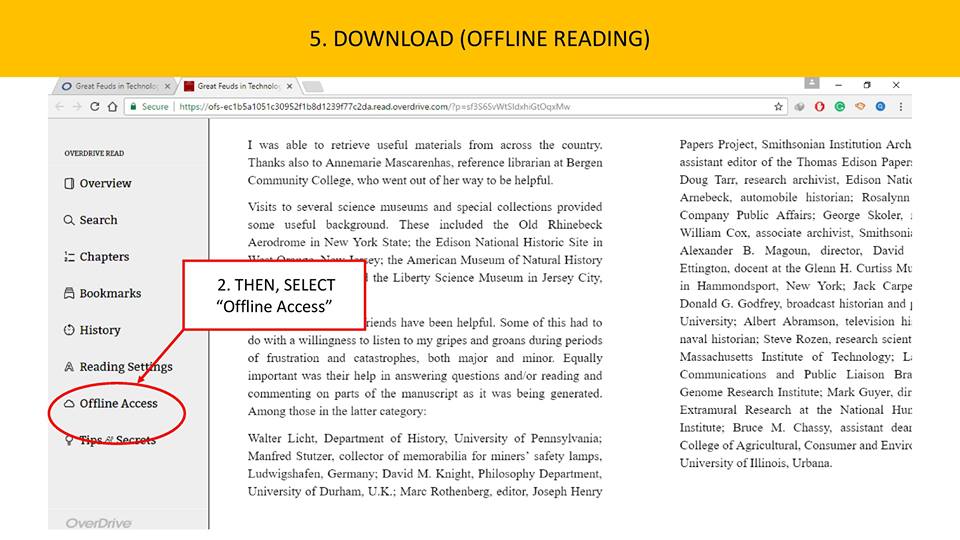Restore down the browser window
Image resolution: width=960 pixels, height=540 pixels.
(x=867, y=85)
